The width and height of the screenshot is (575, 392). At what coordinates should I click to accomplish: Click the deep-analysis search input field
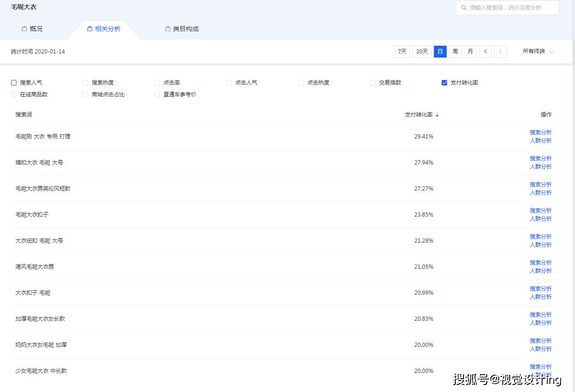(x=507, y=8)
